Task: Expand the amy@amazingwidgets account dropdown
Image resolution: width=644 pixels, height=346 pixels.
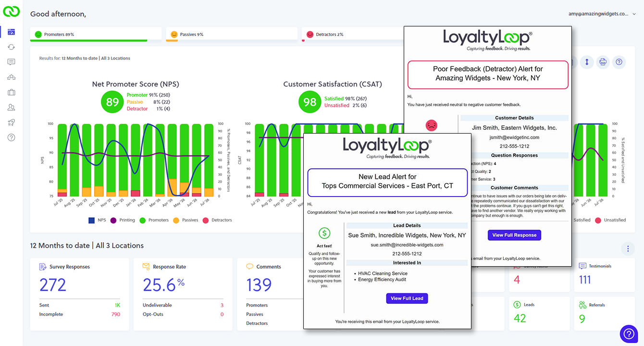Action: tap(602, 14)
